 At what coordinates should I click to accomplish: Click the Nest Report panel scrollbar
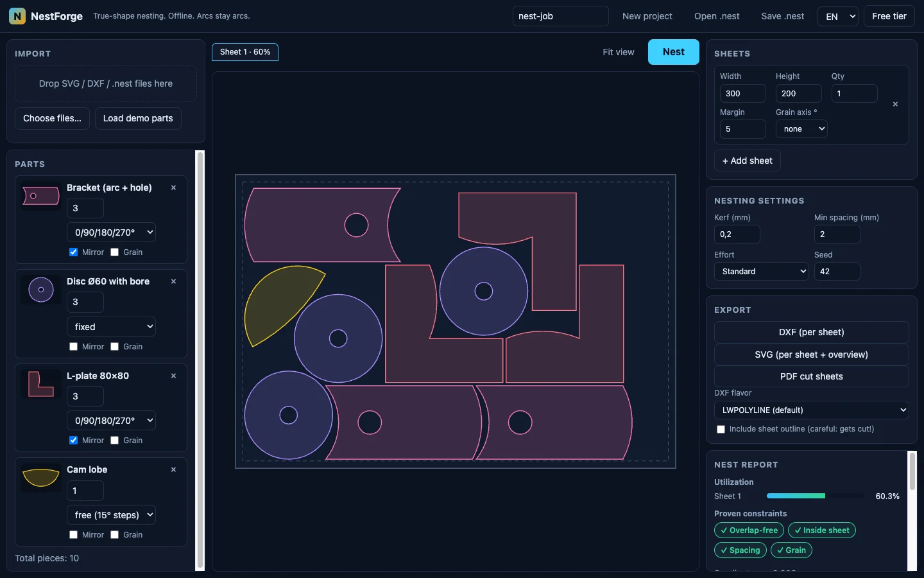pyautogui.click(x=912, y=471)
